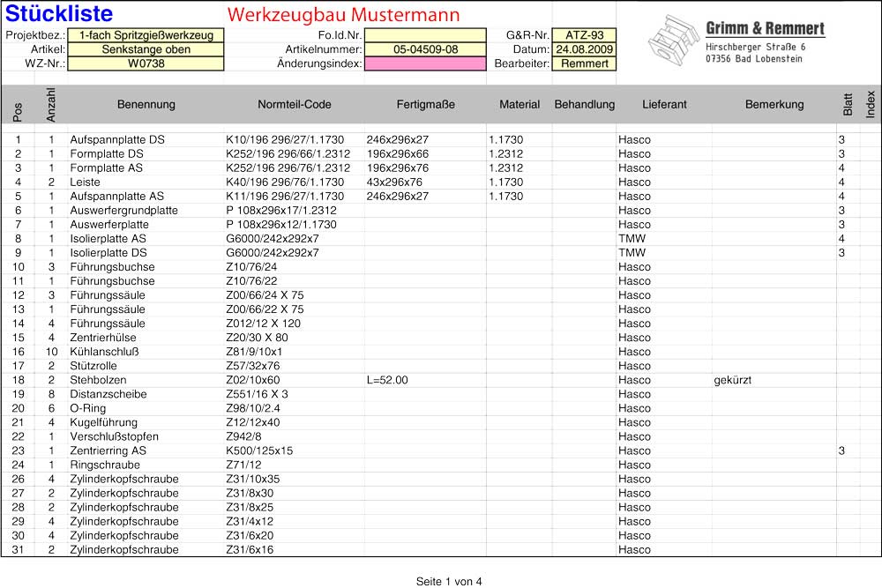Screen dimensions: 882x588
Task: Select the Bemerkung cell reading gekürzt
Action: tap(732, 380)
